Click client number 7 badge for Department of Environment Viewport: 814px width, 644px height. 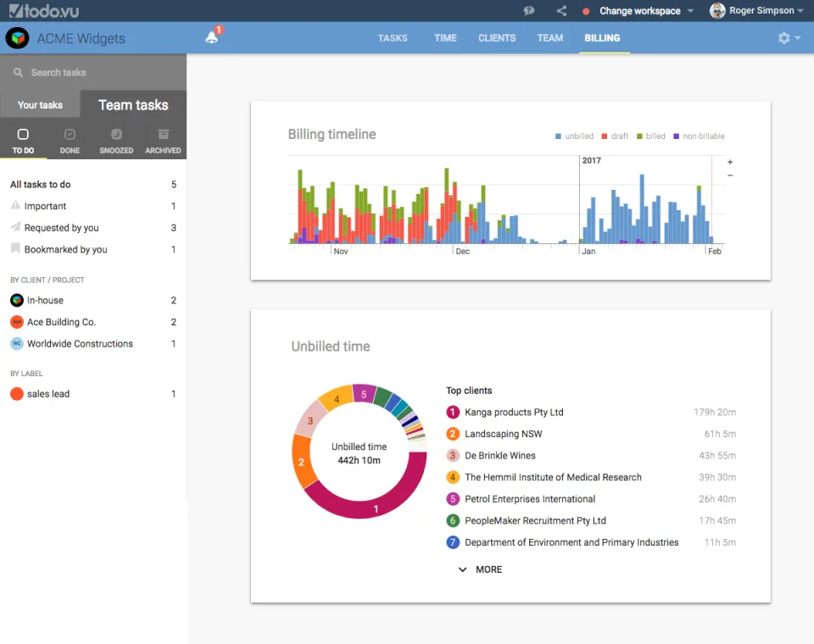pyautogui.click(x=453, y=542)
